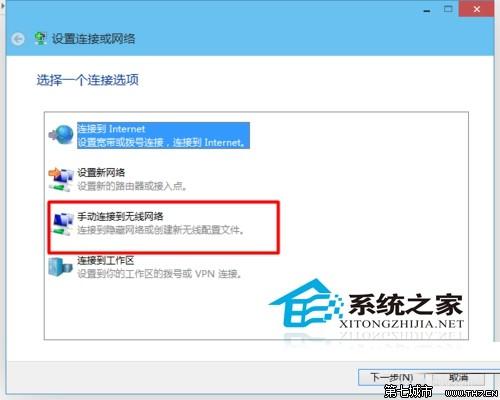Click the description 设置新的路由器或接入点
Viewport: 500px width, 400px height.
(x=132, y=186)
